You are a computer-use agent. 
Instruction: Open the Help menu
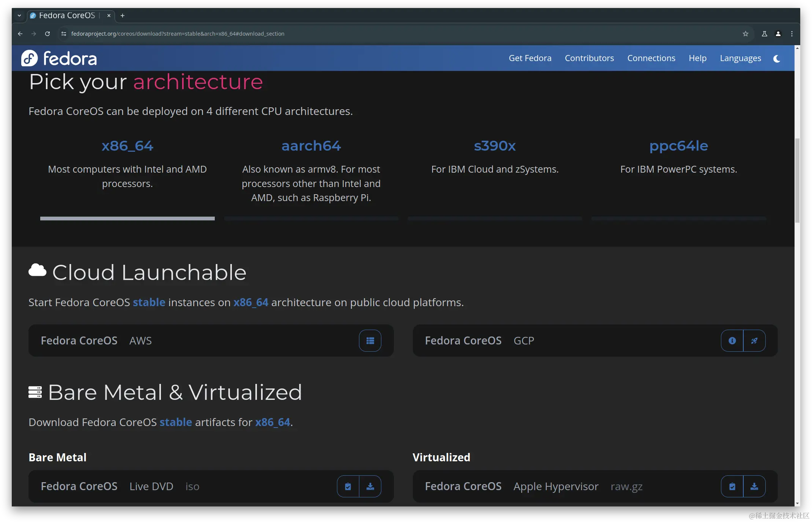coord(697,58)
